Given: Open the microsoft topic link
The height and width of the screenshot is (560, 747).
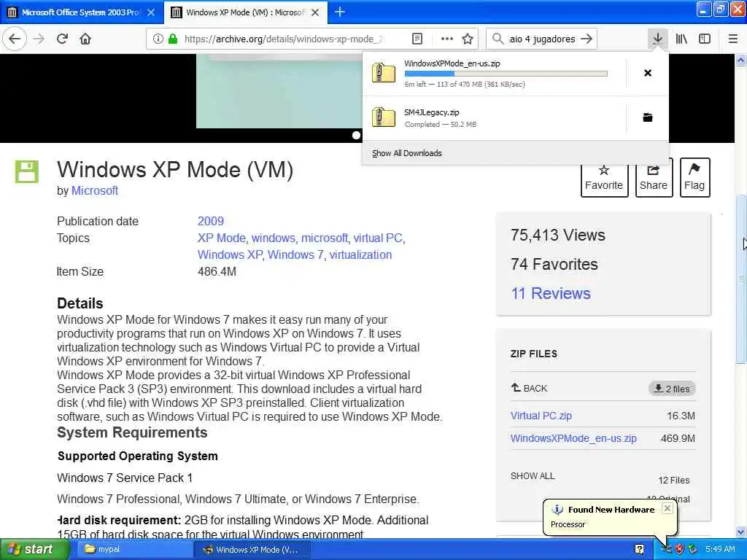Looking at the screenshot, I should [325, 238].
